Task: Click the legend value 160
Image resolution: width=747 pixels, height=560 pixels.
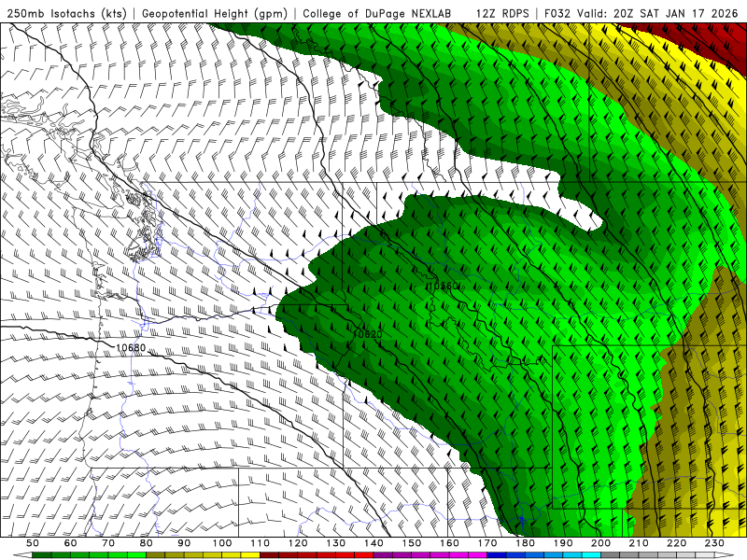Action: coord(449,543)
